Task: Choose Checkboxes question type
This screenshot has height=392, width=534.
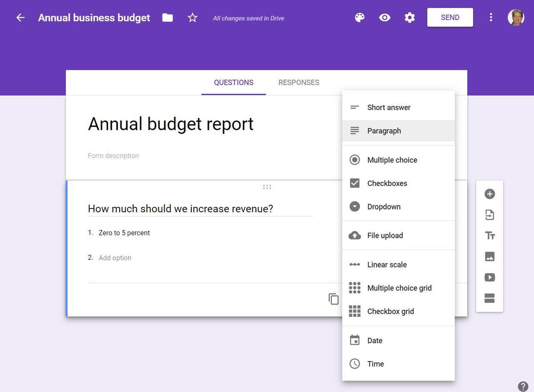Action: pos(387,183)
